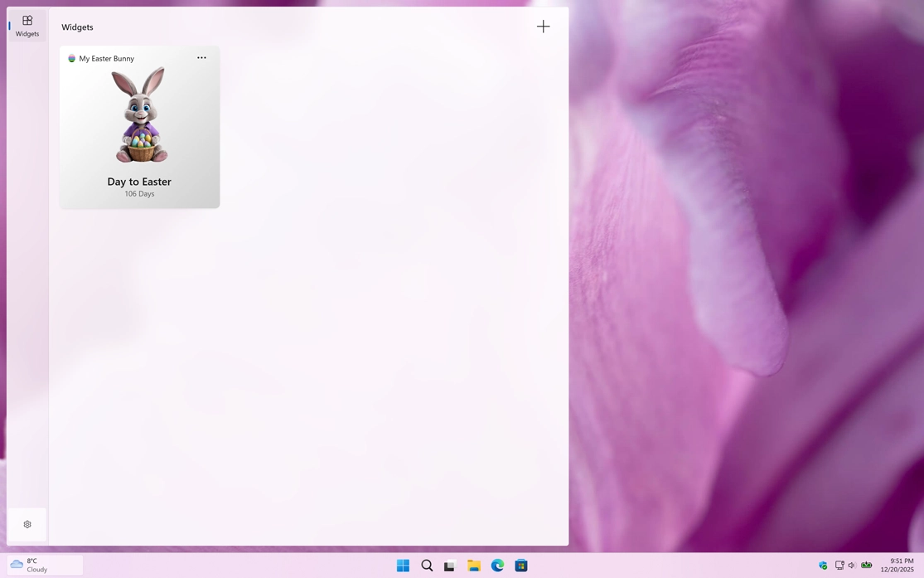This screenshot has width=924, height=578.
Task: Launch Microsoft Edge from the taskbar
Action: [x=497, y=565]
